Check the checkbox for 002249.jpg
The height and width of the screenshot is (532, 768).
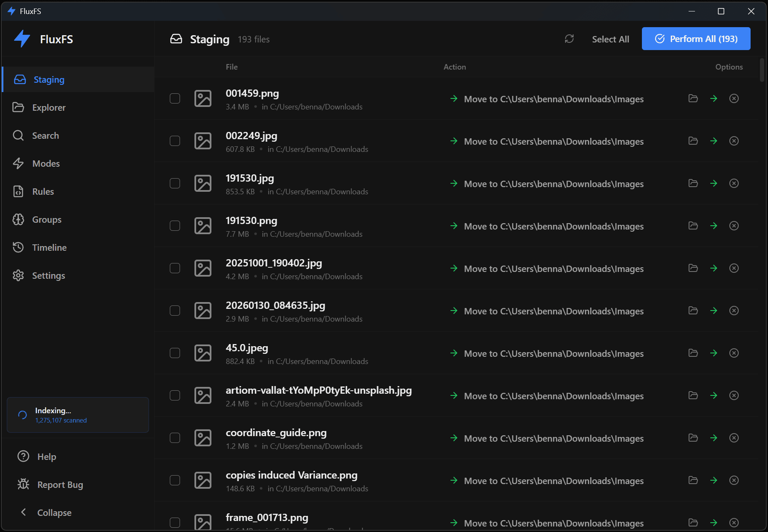click(x=175, y=141)
